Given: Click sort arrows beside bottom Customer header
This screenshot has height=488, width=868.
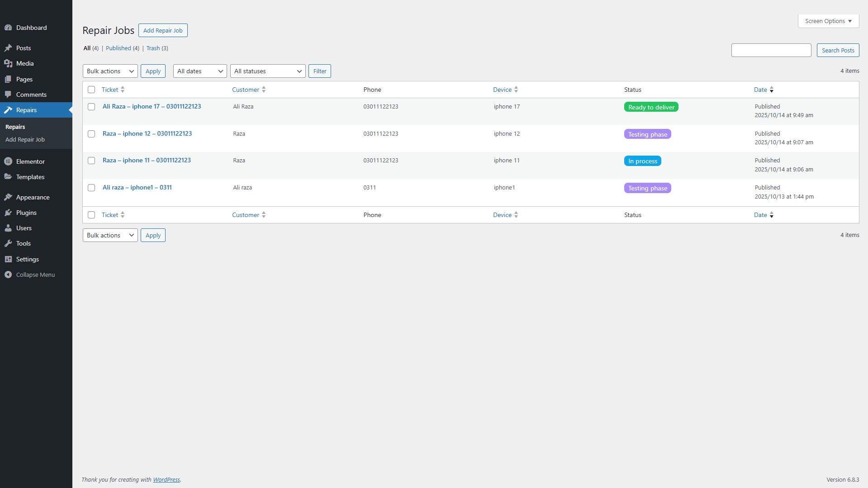Looking at the screenshot, I should point(264,215).
